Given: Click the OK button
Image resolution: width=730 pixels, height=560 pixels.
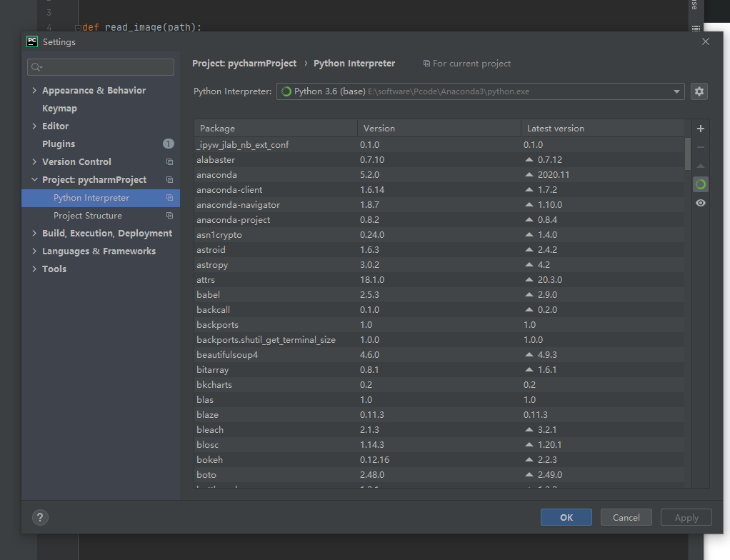Looking at the screenshot, I should [566, 517].
